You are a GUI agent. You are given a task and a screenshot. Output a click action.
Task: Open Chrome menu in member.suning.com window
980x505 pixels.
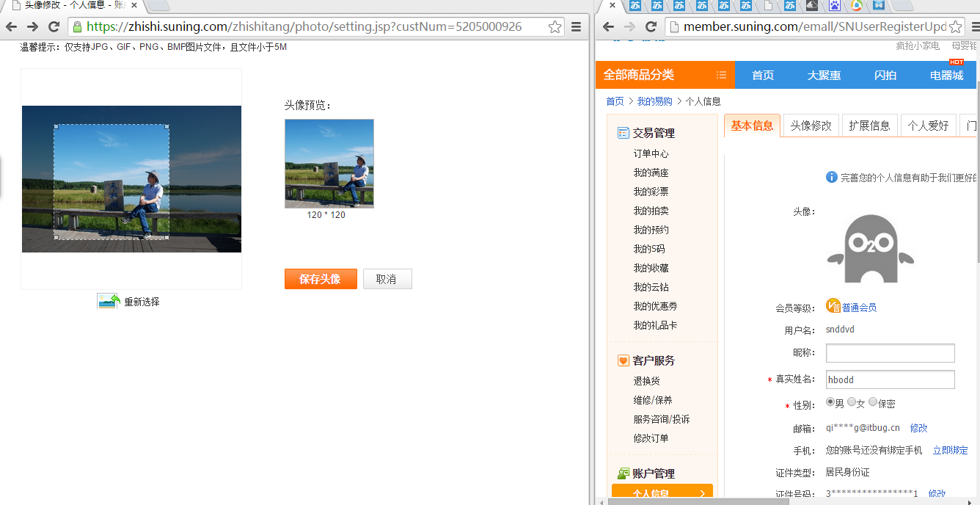pyautogui.click(x=976, y=26)
